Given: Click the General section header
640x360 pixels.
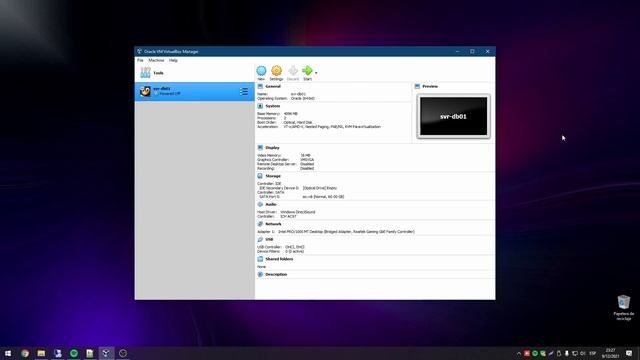Looking at the screenshot, I should 273,87.
